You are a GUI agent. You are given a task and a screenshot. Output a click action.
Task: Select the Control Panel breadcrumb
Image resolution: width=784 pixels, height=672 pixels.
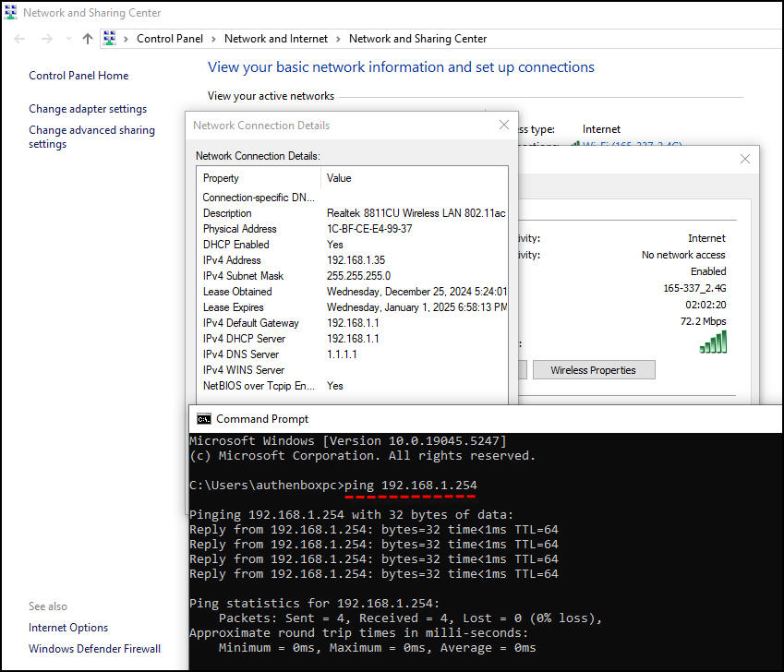171,39
